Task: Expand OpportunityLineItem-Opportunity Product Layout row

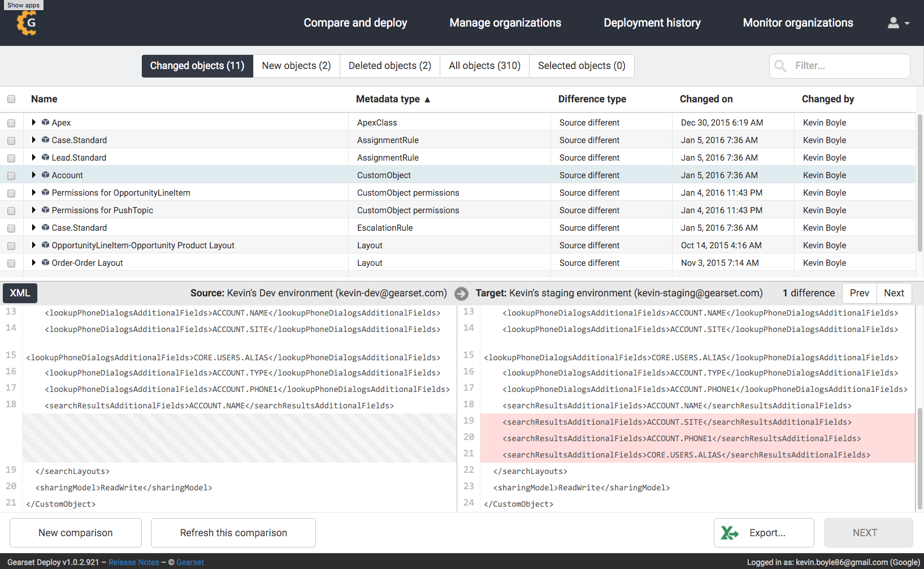Action: [34, 245]
